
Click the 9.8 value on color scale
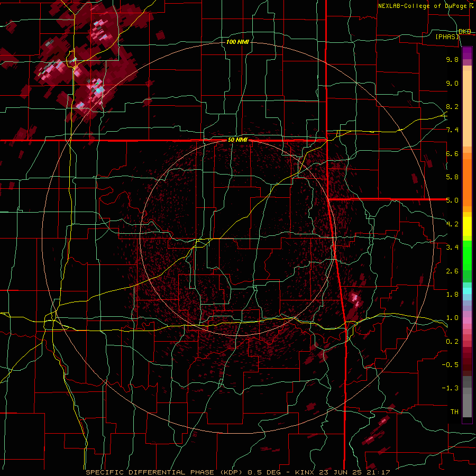pos(452,59)
